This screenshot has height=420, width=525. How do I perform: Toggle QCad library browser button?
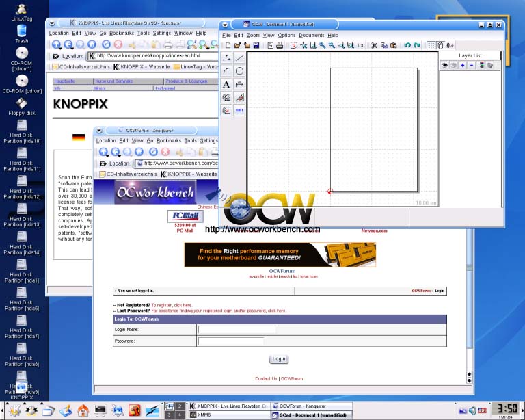(x=450, y=45)
